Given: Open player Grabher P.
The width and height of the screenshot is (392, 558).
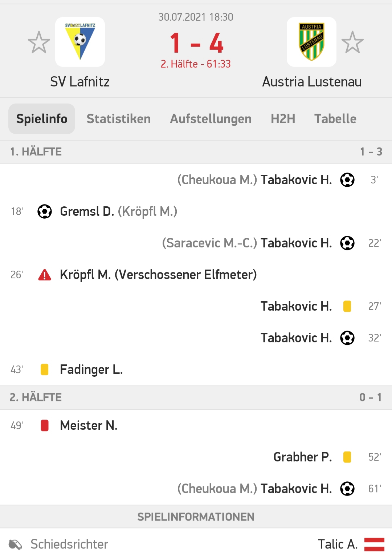Looking at the screenshot, I should 303,457.
